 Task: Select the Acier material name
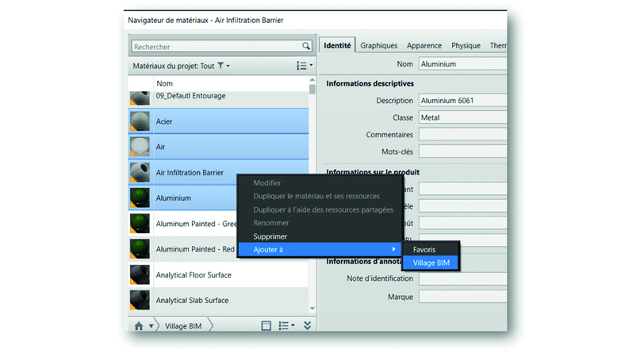click(164, 121)
